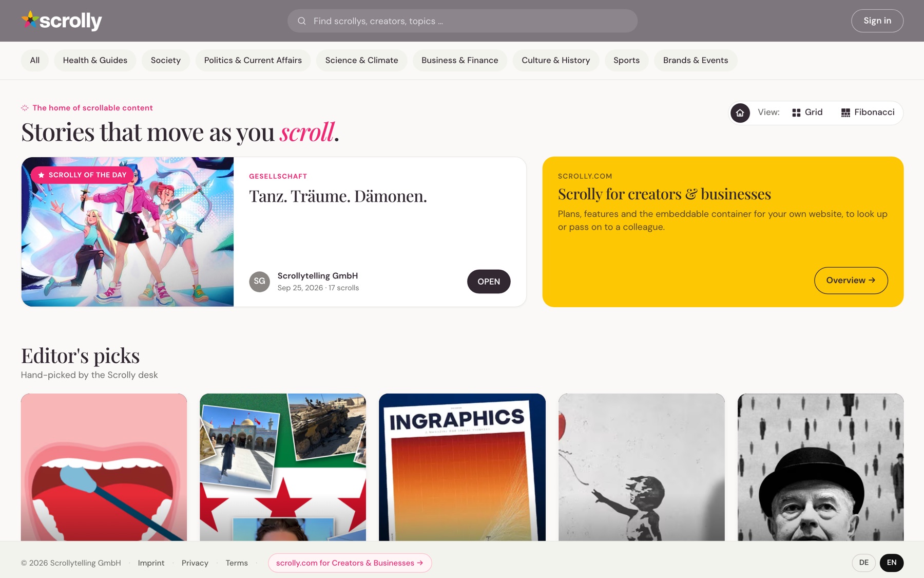
Task: Follow scrolly.com for Creators & Businesses link
Action: [350, 563]
